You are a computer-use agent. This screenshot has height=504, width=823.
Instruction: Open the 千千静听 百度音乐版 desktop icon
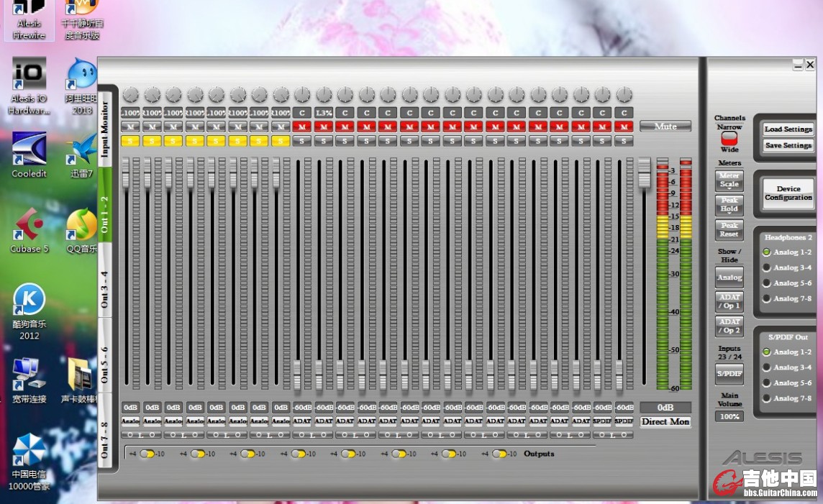(x=82, y=20)
